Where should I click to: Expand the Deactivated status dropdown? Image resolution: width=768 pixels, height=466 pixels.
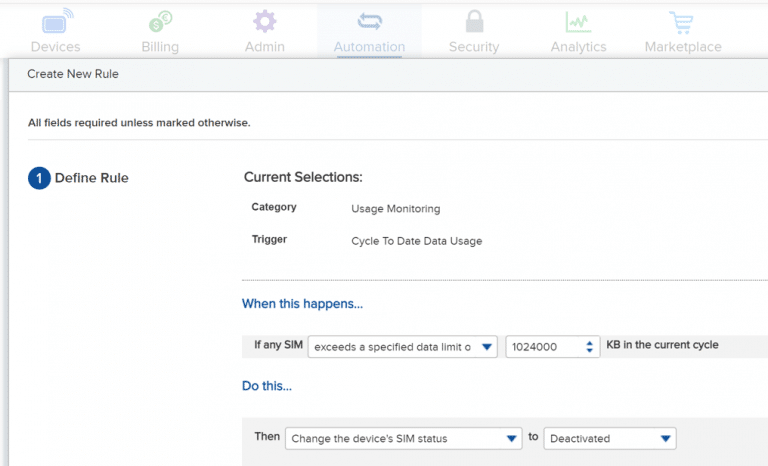tap(610, 439)
